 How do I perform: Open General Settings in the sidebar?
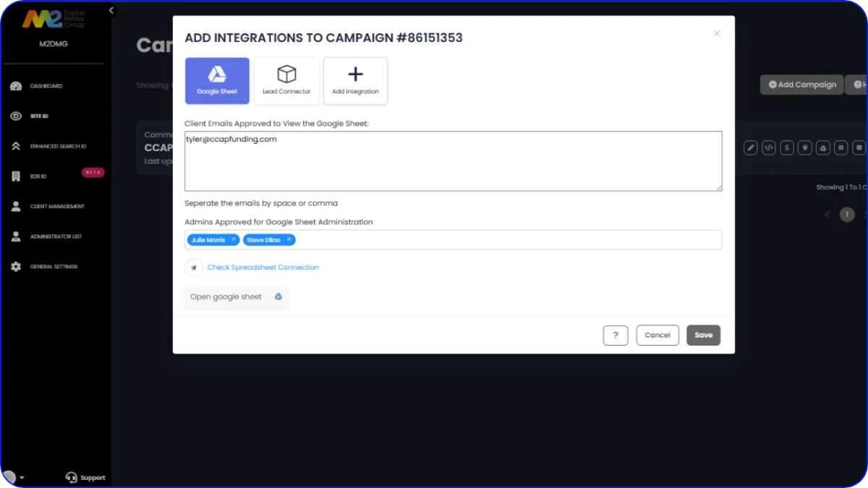54,267
